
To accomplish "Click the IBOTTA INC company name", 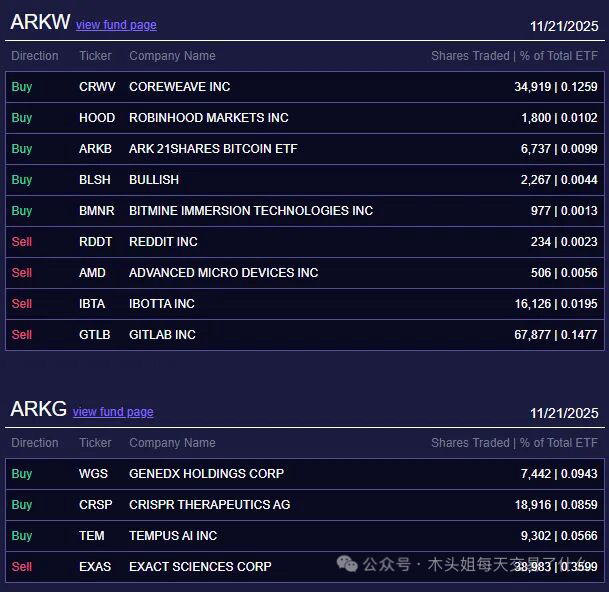I will click(162, 304).
